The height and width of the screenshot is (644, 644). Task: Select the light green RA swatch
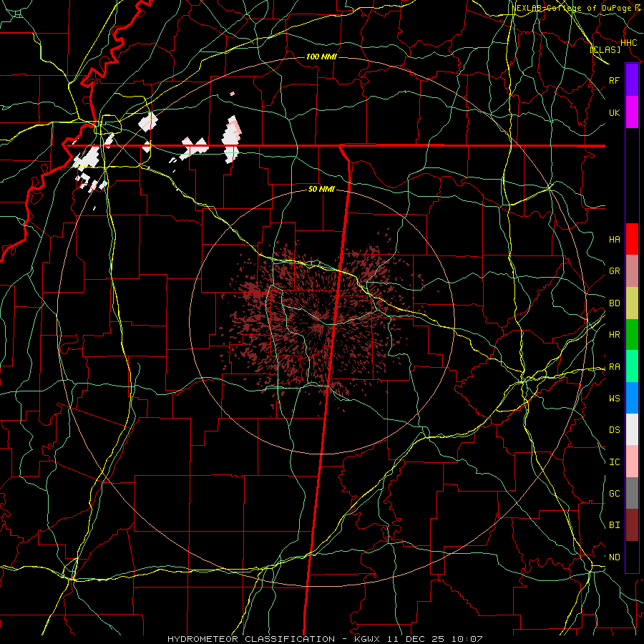point(632,366)
